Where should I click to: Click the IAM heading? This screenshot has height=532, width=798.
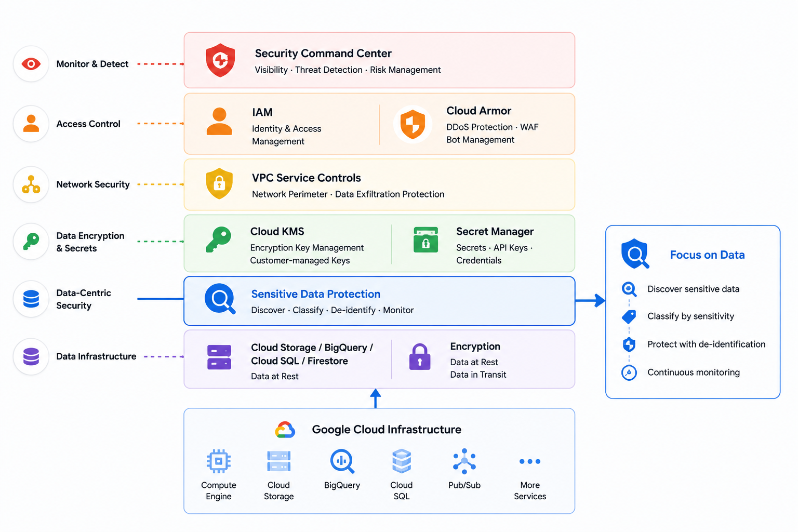[262, 112]
